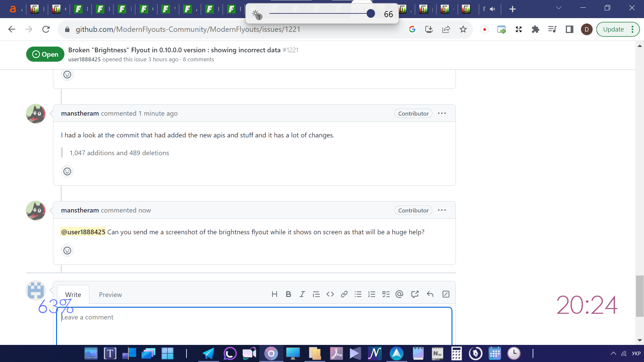
Task: Click the Bold formatting icon in comment editor
Action: (288, 294)
